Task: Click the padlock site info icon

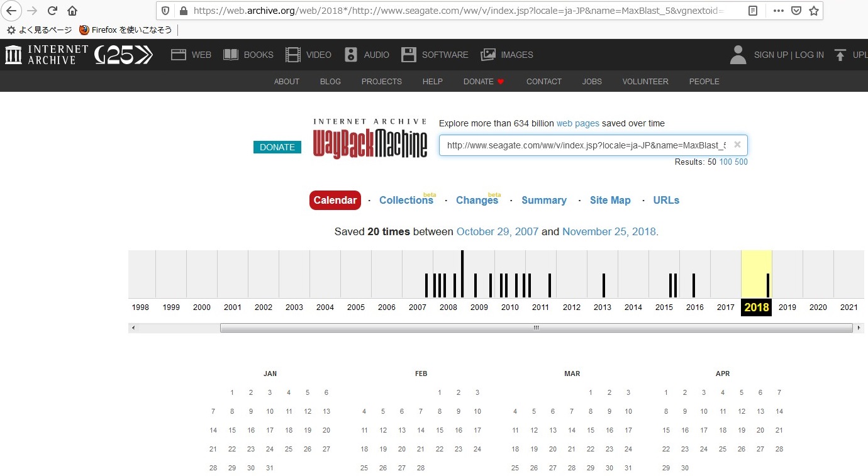Action: click(x=184, y=11)
